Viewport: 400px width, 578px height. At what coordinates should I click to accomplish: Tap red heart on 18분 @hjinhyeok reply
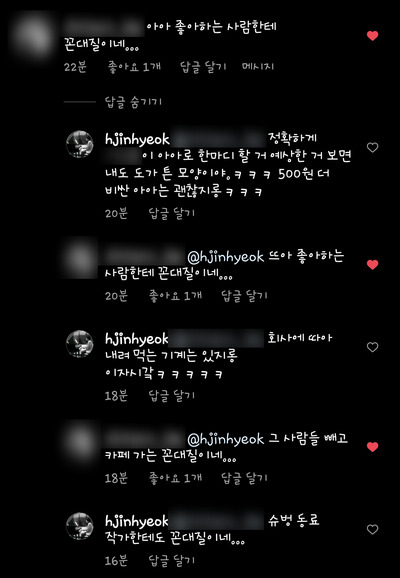point(372,447)
